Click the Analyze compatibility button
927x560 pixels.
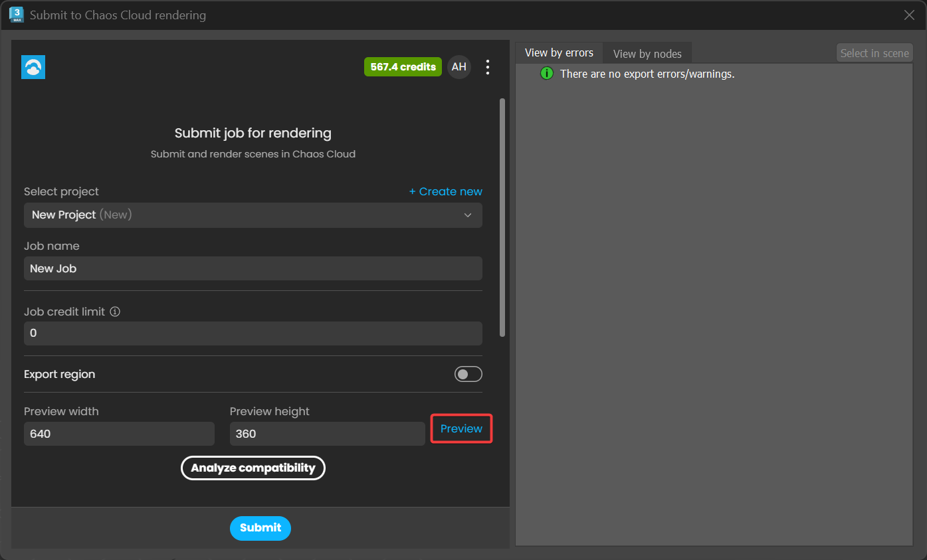[x=253, y=468]
